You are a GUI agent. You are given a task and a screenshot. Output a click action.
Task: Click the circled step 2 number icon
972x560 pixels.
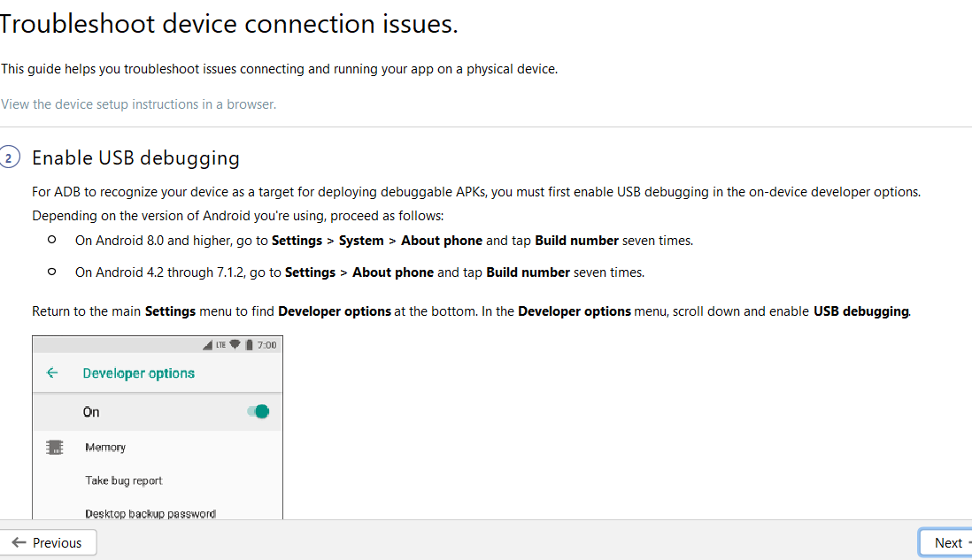[x=9, y=158]
